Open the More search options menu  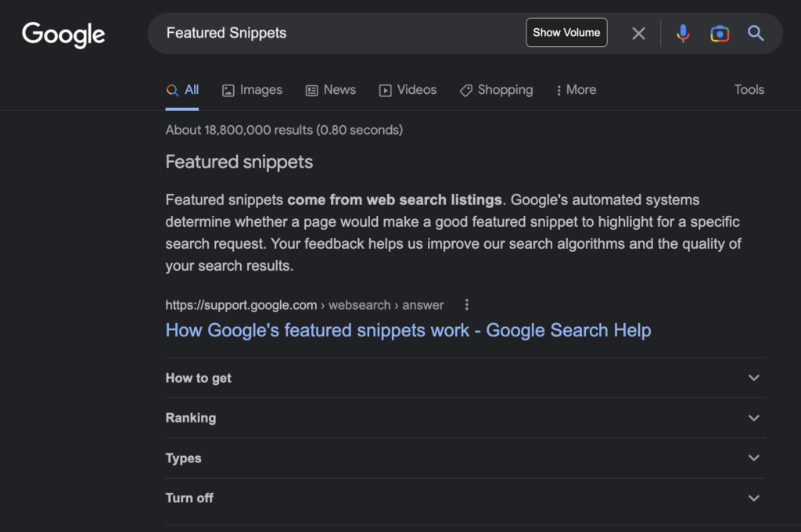click(575, 90)
